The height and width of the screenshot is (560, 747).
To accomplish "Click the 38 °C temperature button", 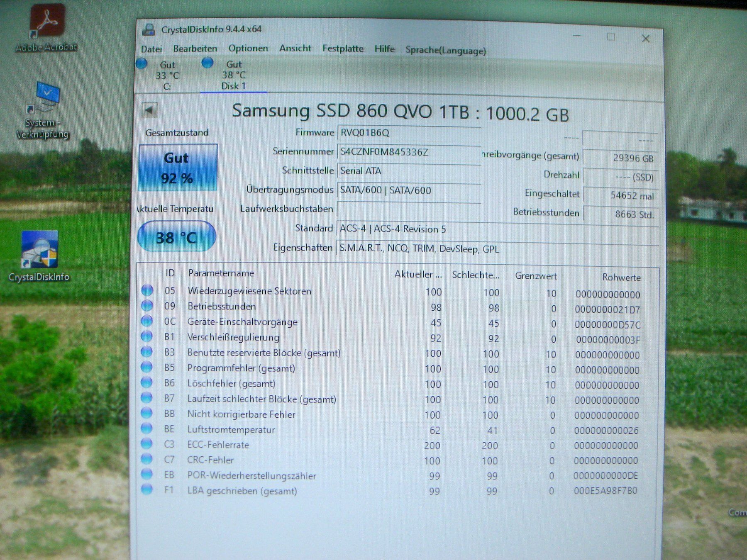I will 176,237.
